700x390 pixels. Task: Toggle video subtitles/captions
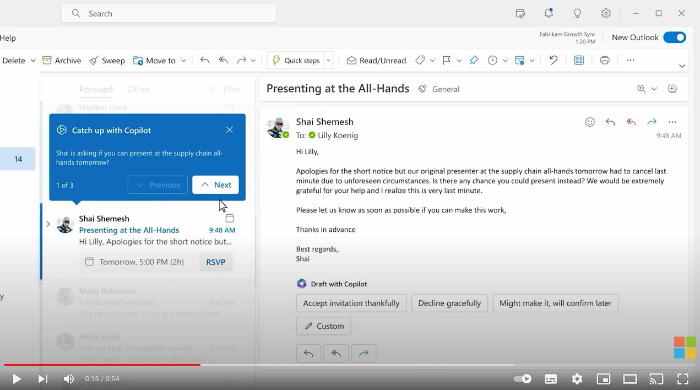coord(551,379)
